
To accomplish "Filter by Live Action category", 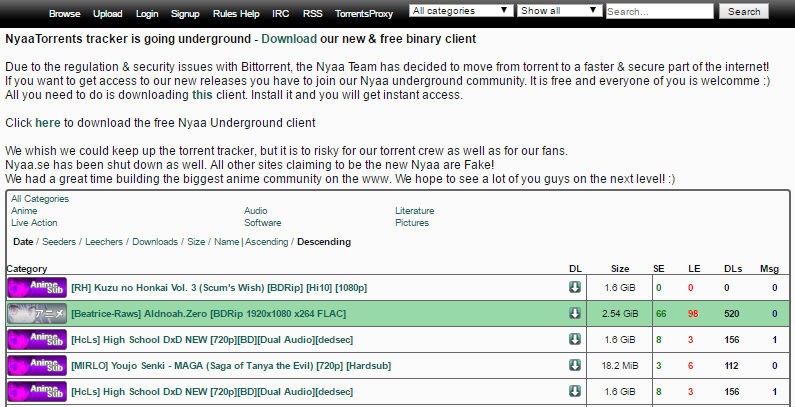I will tap(34, 223).
